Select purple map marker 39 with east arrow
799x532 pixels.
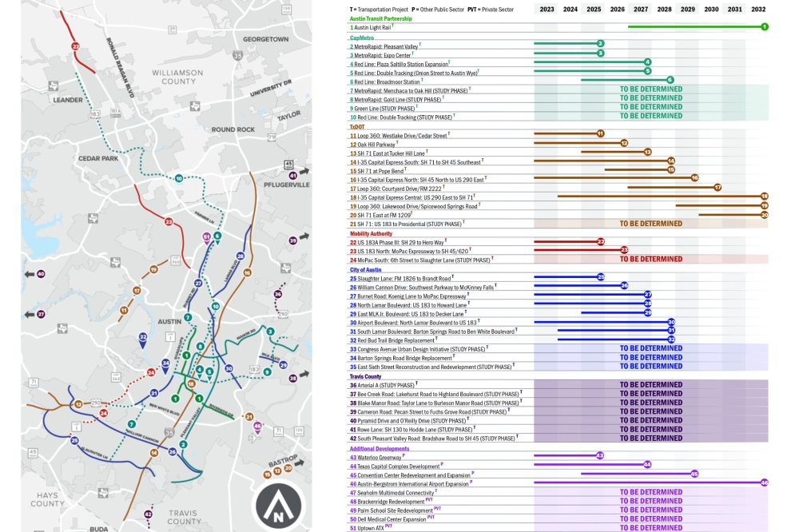(293, 240)
